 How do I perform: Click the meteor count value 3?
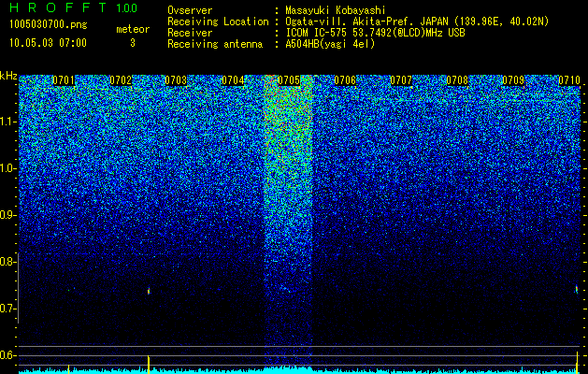(133, 43)
